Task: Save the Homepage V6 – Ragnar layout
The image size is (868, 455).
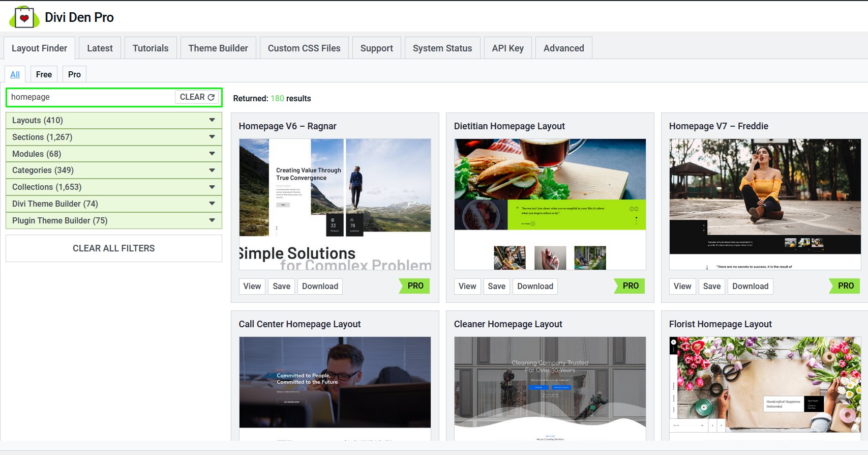Action: (282, 286)
